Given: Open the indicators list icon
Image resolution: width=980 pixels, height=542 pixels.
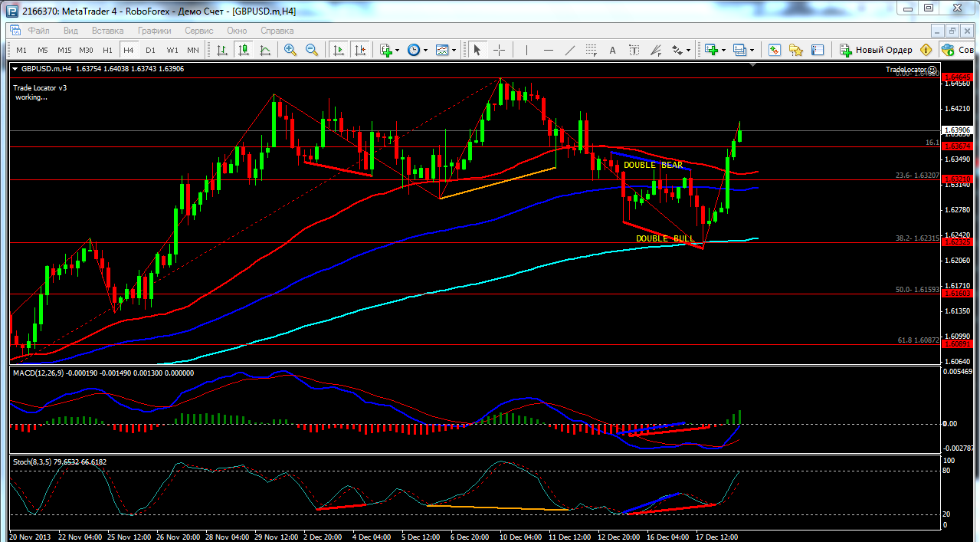Looking at the screenshot, I should (x=386, y=50).
